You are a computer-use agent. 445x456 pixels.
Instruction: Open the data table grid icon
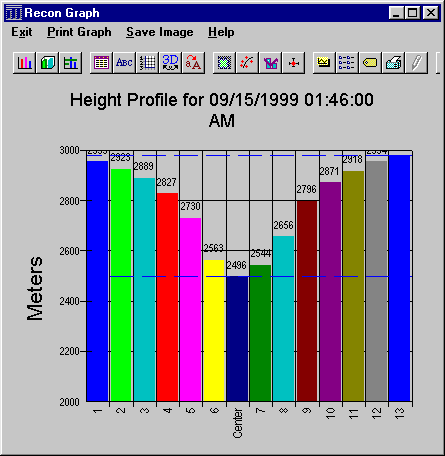(x=101, y=63)
